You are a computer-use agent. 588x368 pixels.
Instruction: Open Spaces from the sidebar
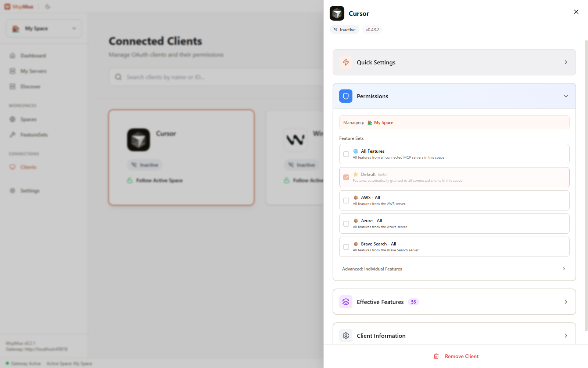pos(29,119)
